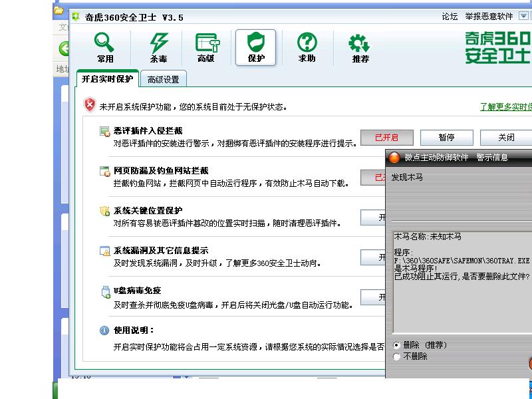Image resolution: width=532 pixels, height=399 pixels.
Task: Open the title bar dropdown arrow menu
Action: click(x=523, y=16)
